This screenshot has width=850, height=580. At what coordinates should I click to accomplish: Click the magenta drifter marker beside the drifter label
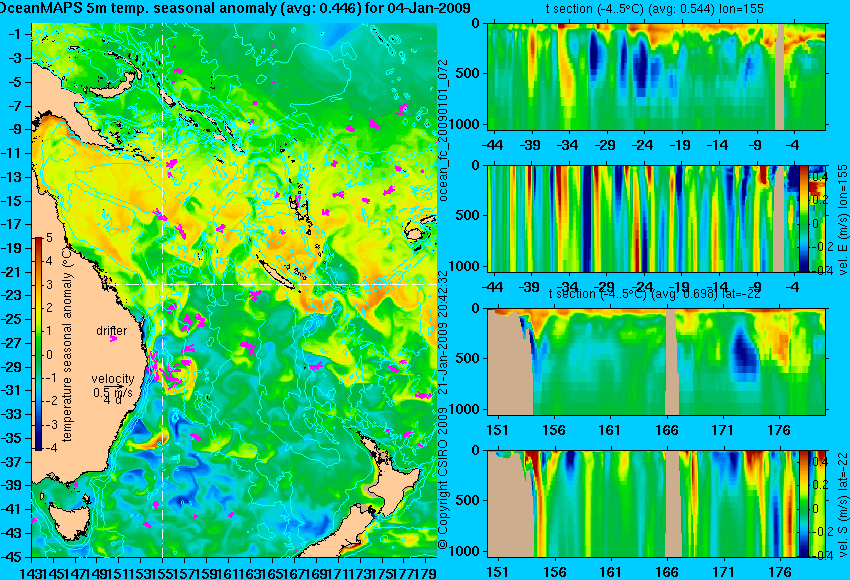(113, 339)
